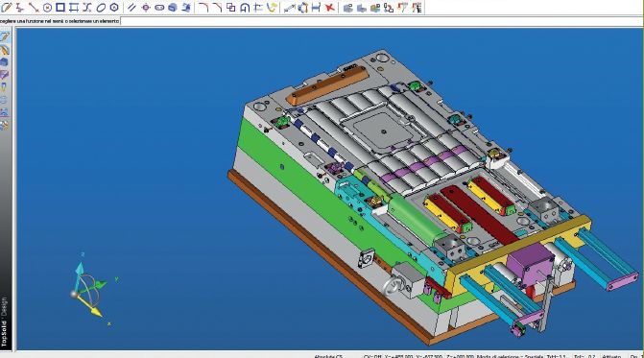Image resolution: width=644 pixels, height=358 pixels.
Task: Click the command prompt input field
Action: pyautogui.click(x=381, y=21)
